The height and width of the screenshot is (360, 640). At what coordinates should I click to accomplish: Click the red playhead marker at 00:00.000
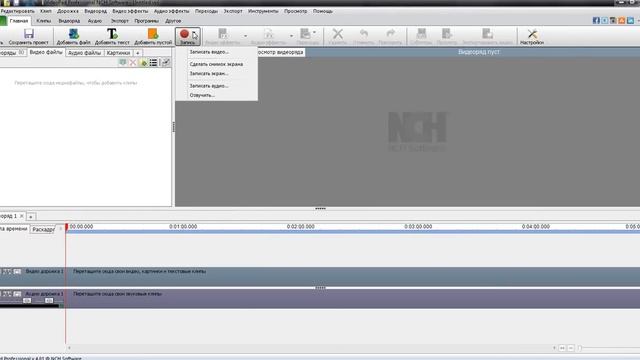67,227
